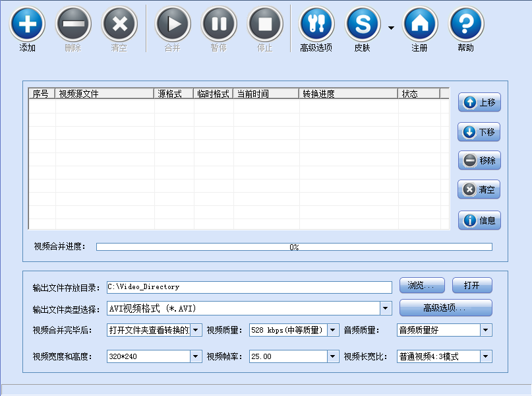The width and height of the screenshot is (532, 396).
Task: Clear the list with side 清空 button
Action: tap(479, 189)
